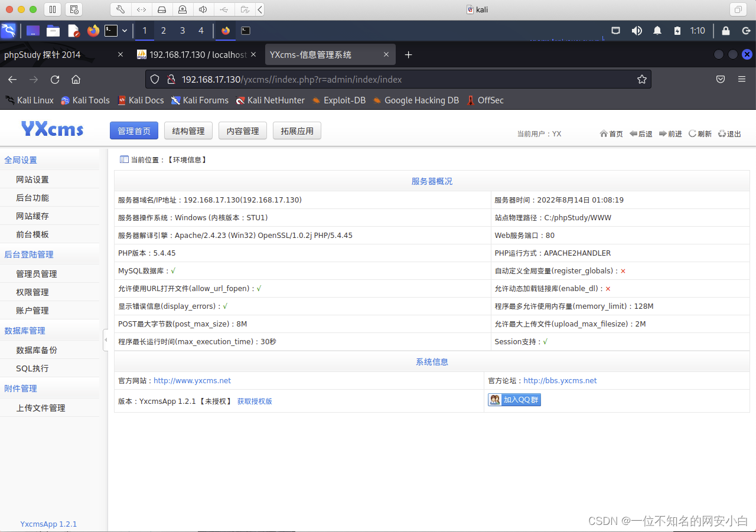Image resolution: width=756 pixels, height=532 pixels.
Task: Open VM settings wrench icon
Action: point(120,9)
